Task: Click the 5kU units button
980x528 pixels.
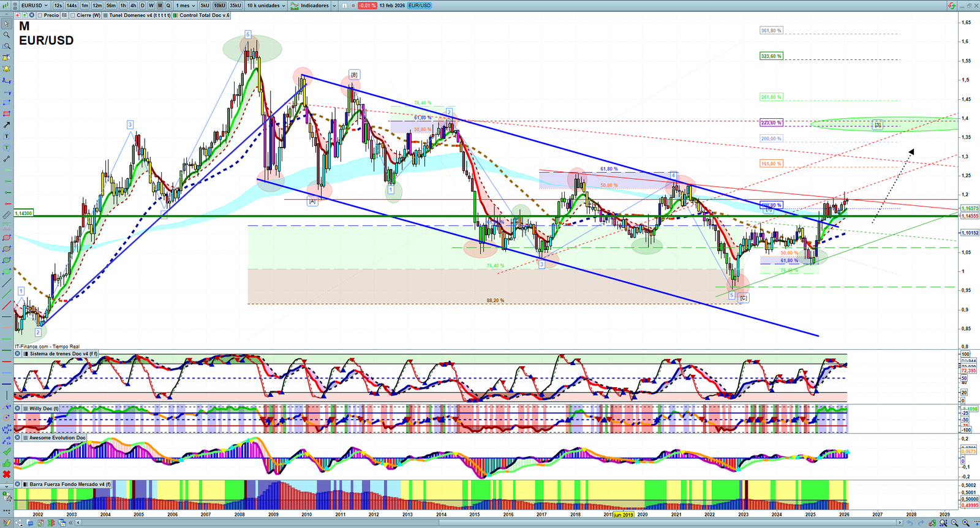Action: tap(205, 6)
